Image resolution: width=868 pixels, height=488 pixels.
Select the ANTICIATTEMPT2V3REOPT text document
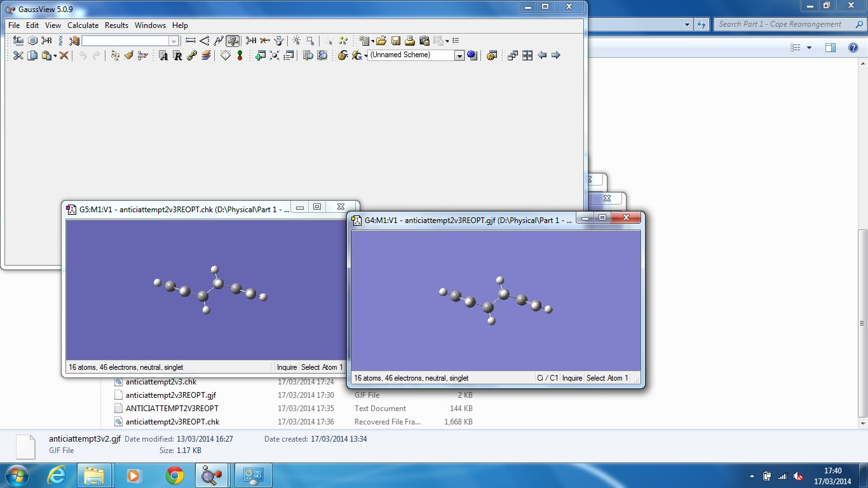point(172,409)
